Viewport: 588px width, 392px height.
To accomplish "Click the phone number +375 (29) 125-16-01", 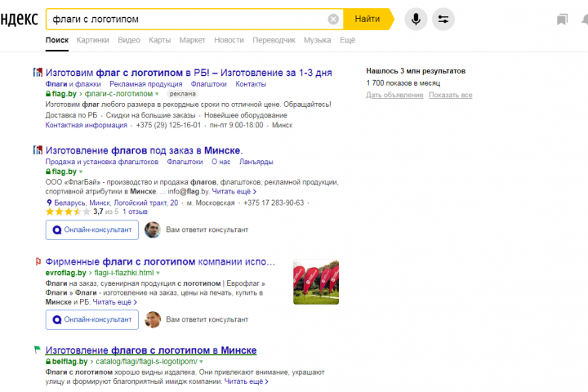I will 168,125.
